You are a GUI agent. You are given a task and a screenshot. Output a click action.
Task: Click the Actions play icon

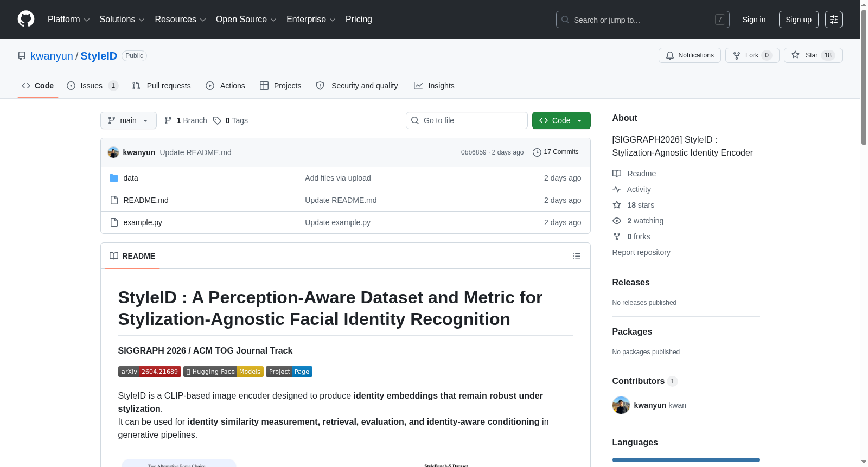(210, 86)
